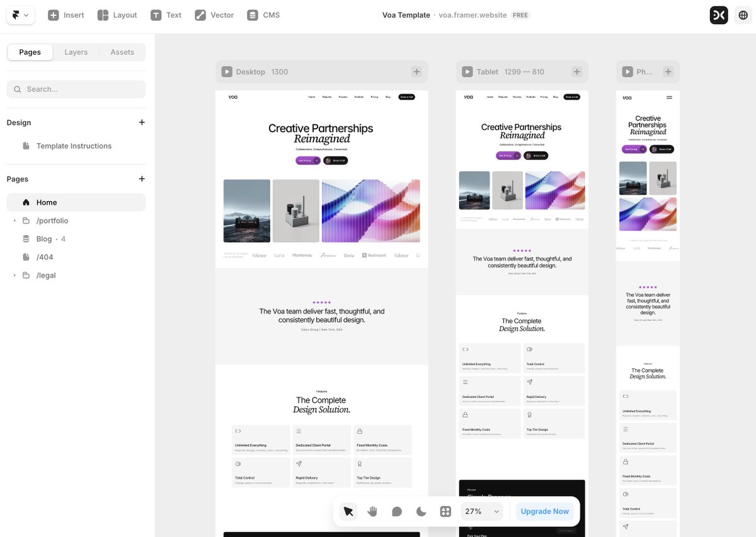Choose the select arrow cursor tool

point(348,511)
